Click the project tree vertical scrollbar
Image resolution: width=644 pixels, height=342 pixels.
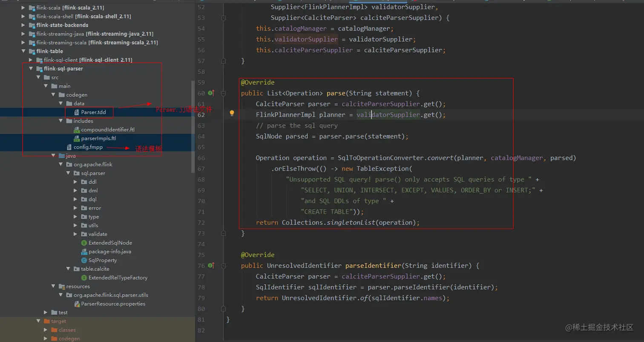tap(193, 126)
